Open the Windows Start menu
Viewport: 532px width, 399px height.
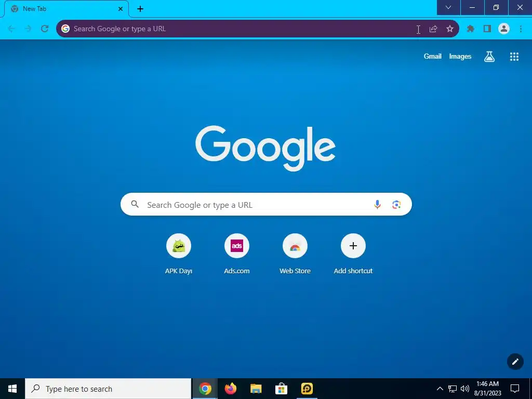tap(12, 389)
